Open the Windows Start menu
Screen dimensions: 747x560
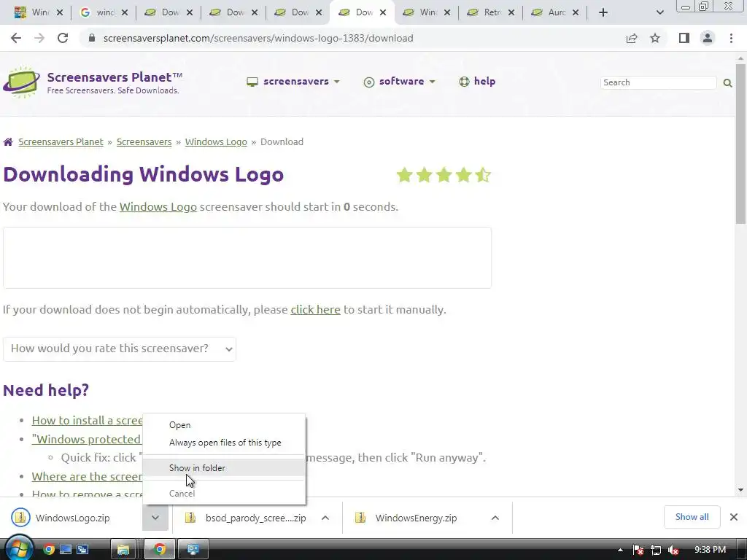click(18, 549)
